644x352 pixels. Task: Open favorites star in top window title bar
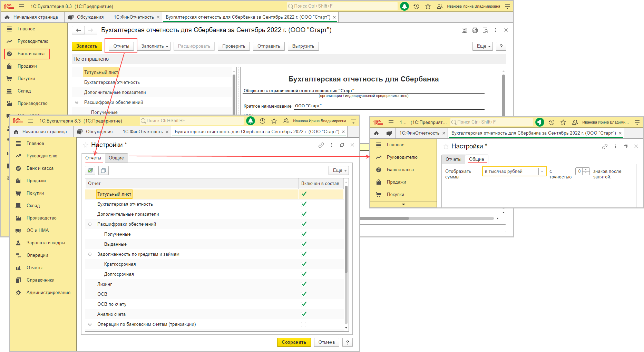point(428,6)
